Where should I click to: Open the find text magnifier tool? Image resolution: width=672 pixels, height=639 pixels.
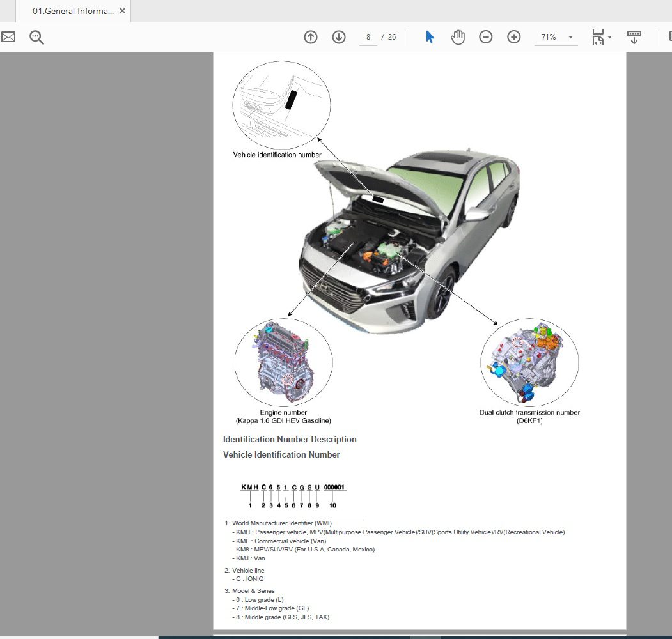coord(36,37)
